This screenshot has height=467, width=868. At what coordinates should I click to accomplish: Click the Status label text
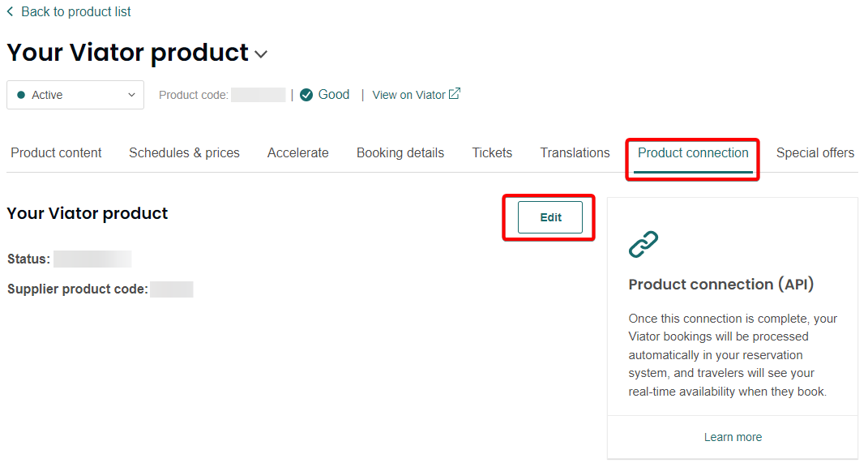tap(28, 259)
